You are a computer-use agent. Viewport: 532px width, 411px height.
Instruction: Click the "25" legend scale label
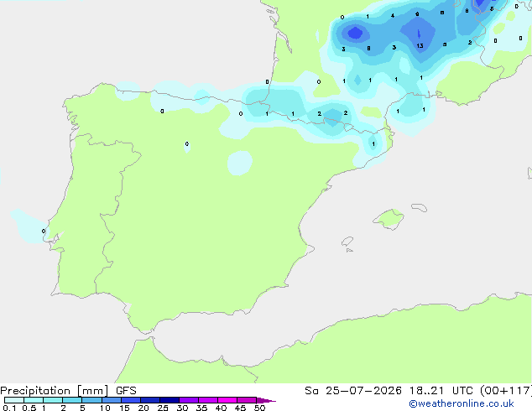click(x=163, y=408)
